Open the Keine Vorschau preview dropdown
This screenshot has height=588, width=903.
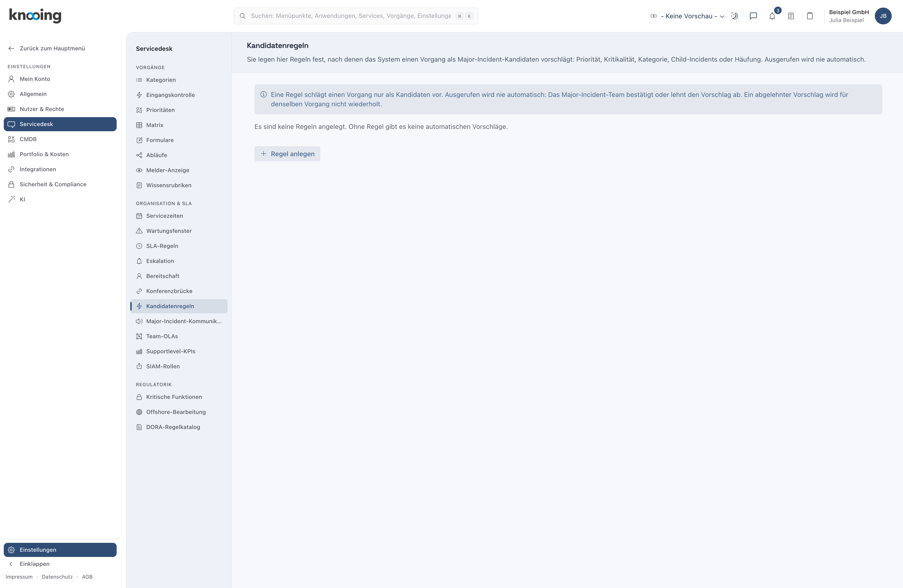click(687, 16)
